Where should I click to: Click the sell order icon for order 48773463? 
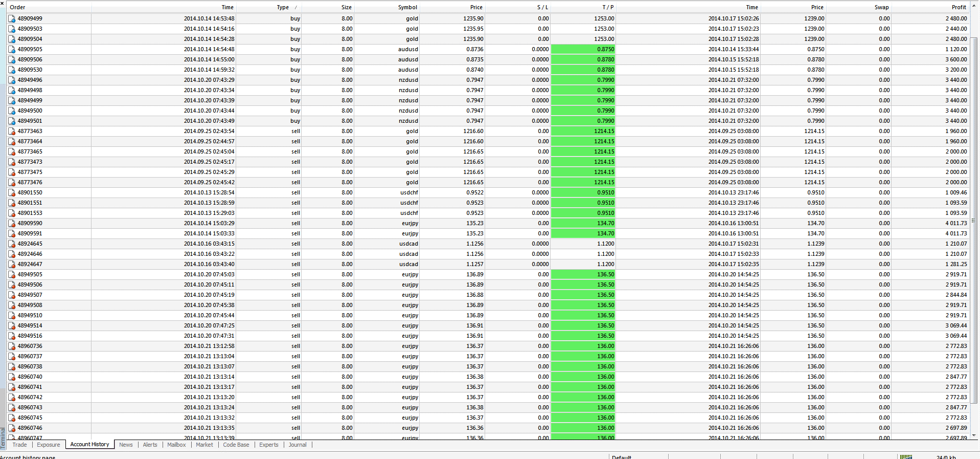coord(12,131)
